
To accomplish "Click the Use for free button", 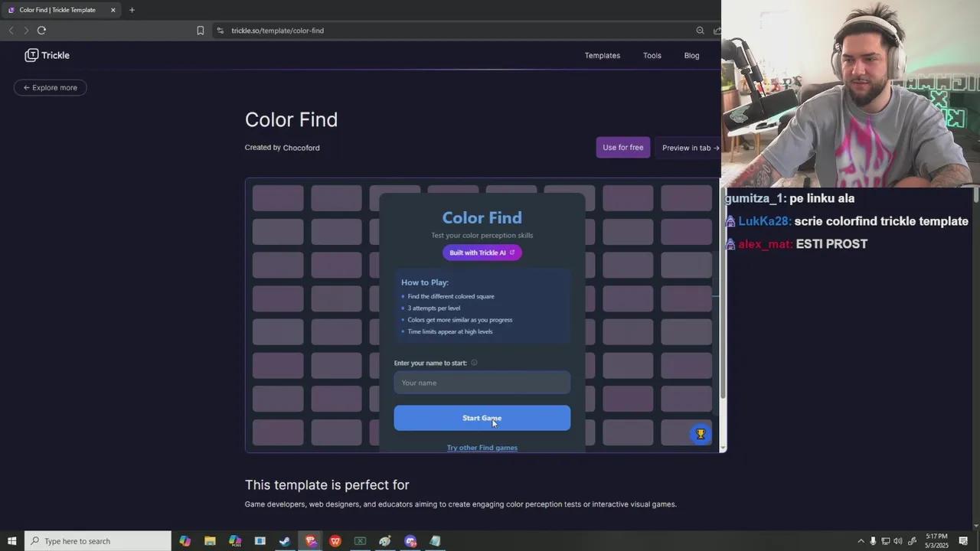I will 623,147.
